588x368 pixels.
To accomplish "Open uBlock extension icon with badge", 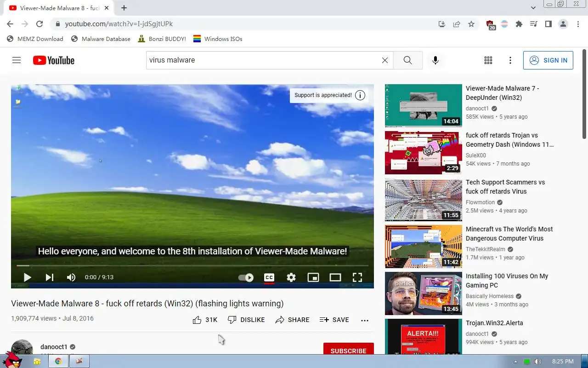I will pyautogui.click(x=490, y=24).
